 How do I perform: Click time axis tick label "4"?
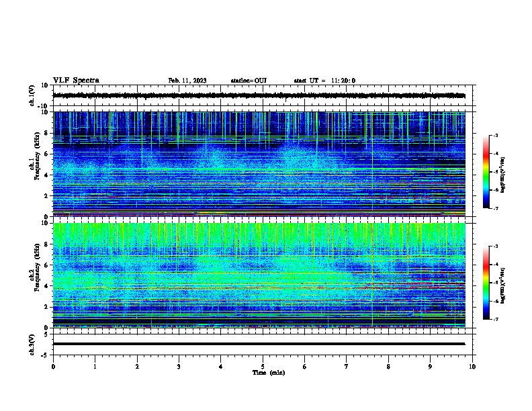pos(221,367)
